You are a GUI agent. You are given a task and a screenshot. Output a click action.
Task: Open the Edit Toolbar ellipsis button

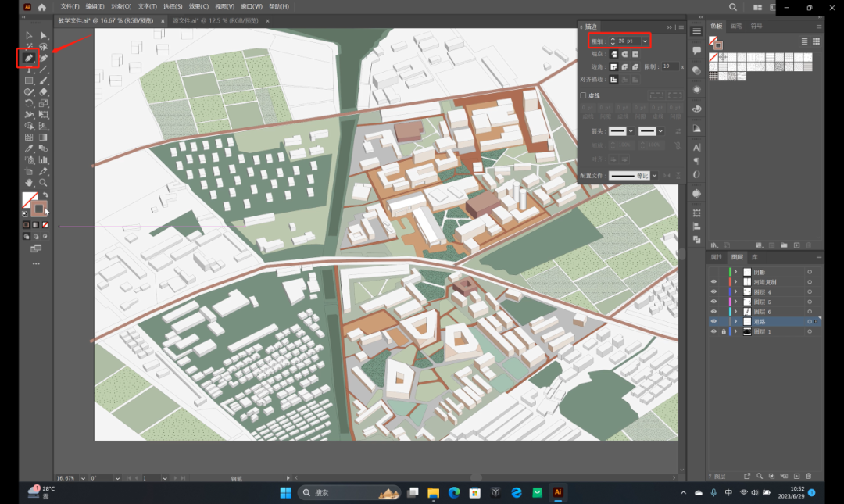35,264
